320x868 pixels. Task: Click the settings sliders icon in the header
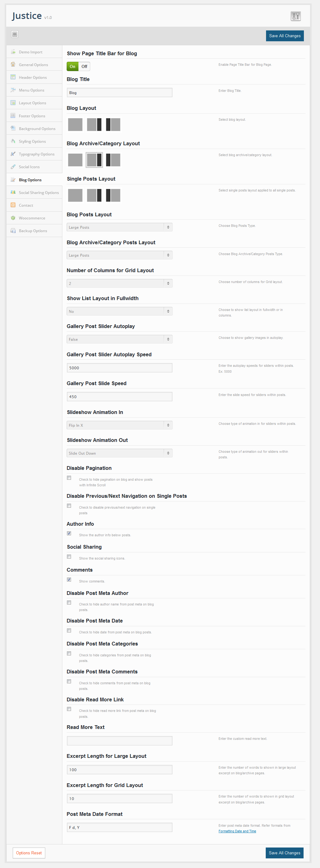(296, 16)
